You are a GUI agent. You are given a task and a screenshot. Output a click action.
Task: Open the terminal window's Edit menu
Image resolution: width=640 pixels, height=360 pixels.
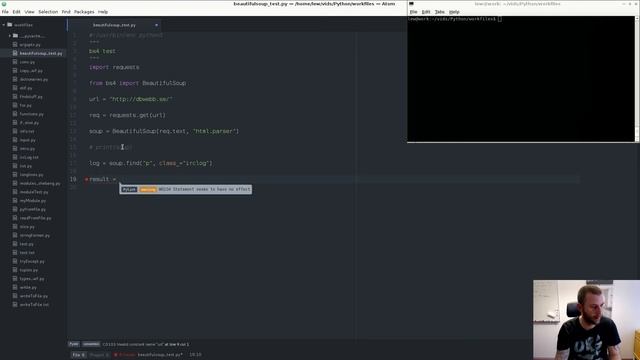click(x=426, y=12)
